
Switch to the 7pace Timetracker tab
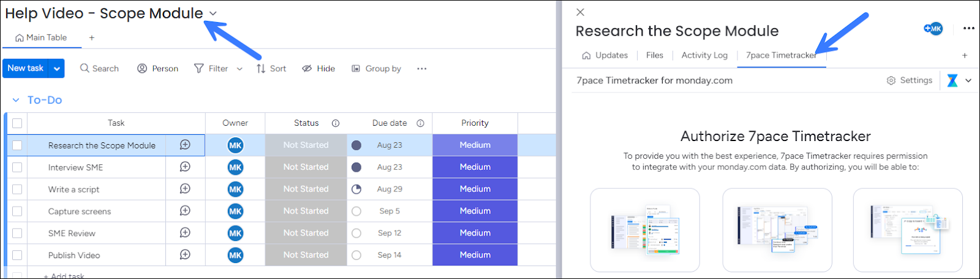[781, 55]
